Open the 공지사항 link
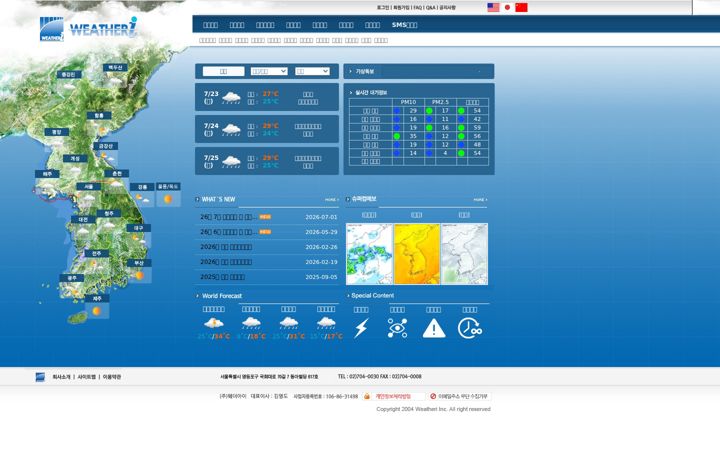720x450 pixels. pyautogui.click(x=447, y=8)
